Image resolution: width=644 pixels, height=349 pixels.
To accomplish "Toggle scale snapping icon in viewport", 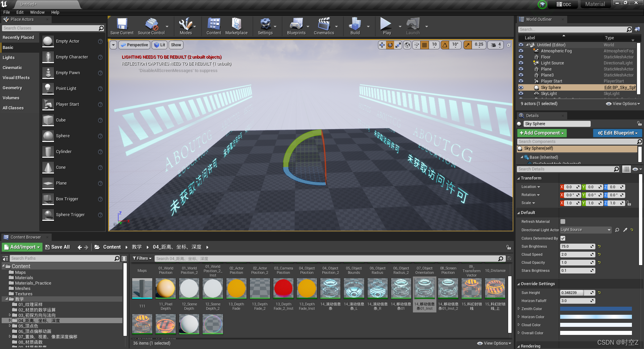I will 468,45.
